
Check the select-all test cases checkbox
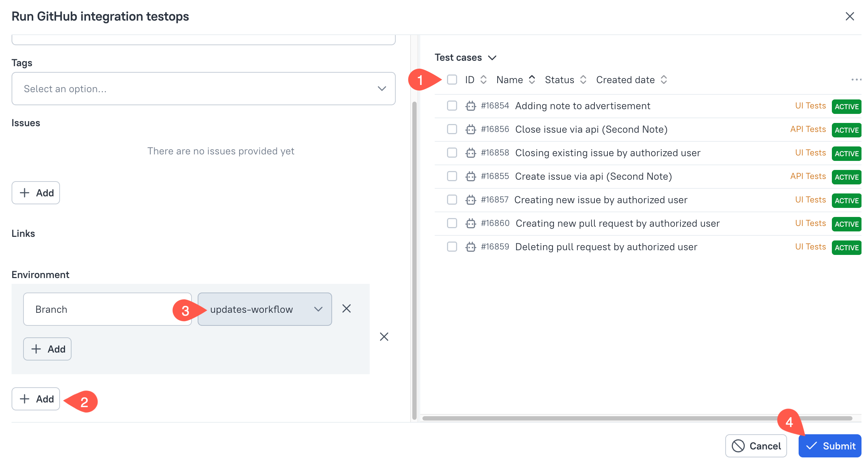(x=452, y=80)
